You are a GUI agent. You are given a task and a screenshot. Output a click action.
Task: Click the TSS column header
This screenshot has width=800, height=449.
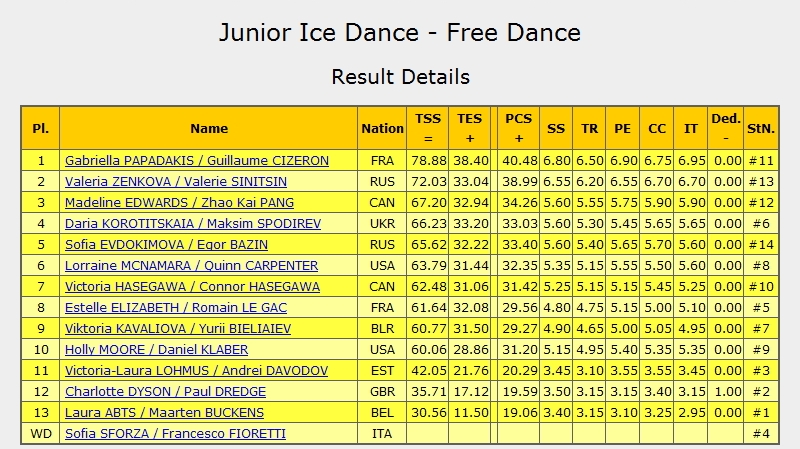428,129
